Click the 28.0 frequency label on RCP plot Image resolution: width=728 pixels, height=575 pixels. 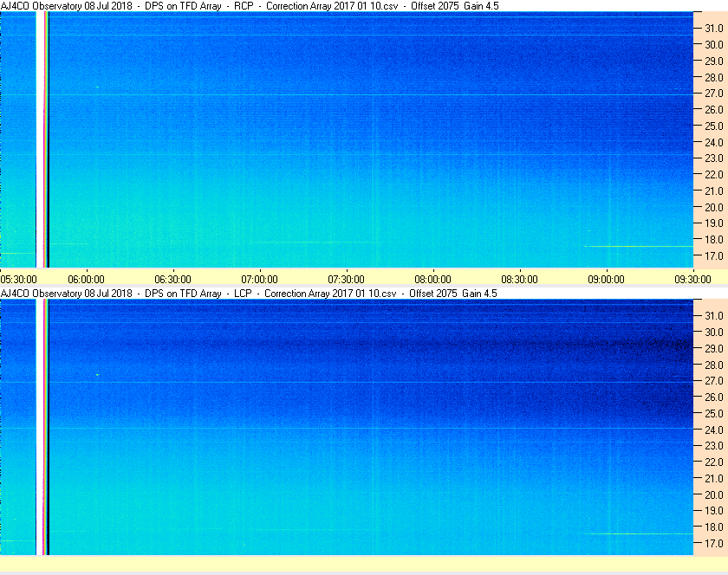714,77
